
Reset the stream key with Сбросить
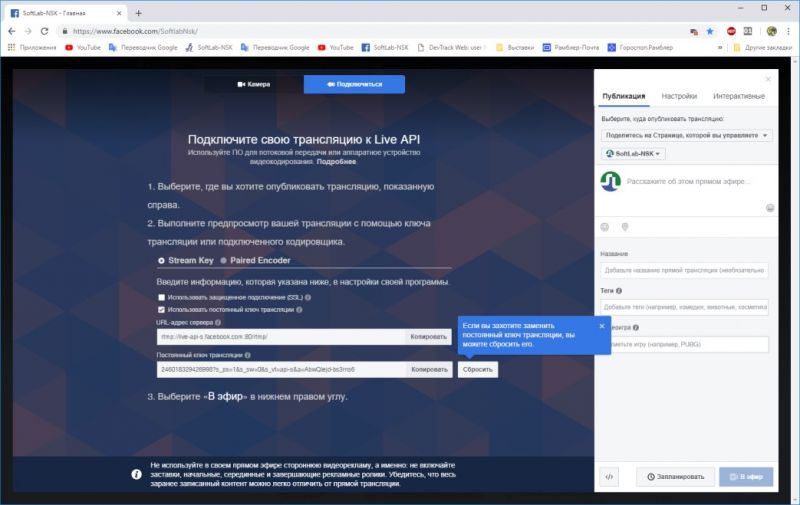pos(478,369)
